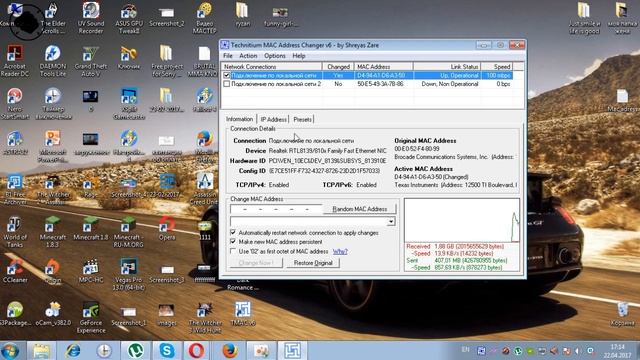The image size is (640, 360).
Task: Open Internet Explorer from the taskbar
Action: [x=73, y=351]
